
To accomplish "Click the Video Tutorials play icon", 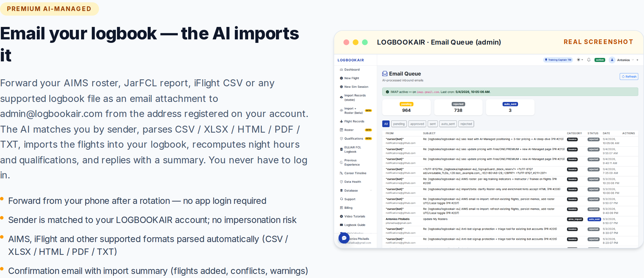I will 341,217.
